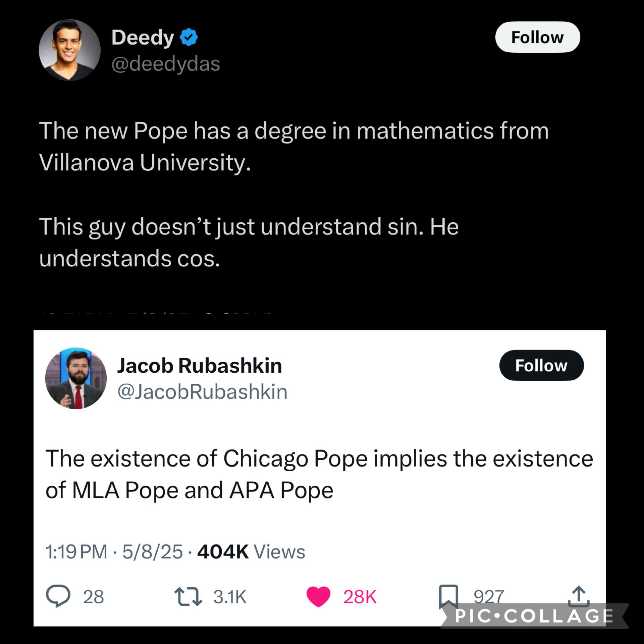644x644 pixels.
Task: Click the PicCollage watermark
Action: pos(534,616)
